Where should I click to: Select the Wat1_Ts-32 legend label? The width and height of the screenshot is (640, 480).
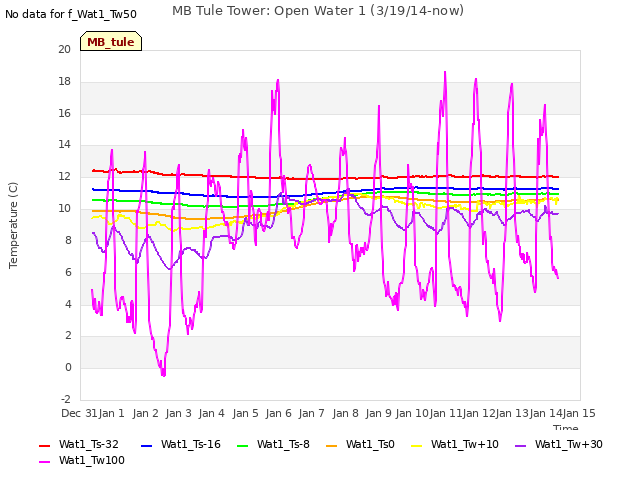[89, 444]
